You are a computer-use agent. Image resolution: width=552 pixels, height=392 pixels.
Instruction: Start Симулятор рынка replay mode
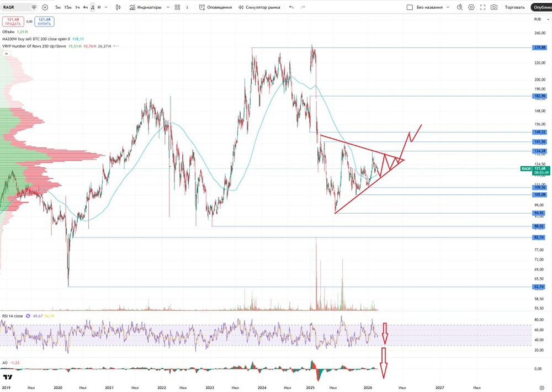pos(259,7)
